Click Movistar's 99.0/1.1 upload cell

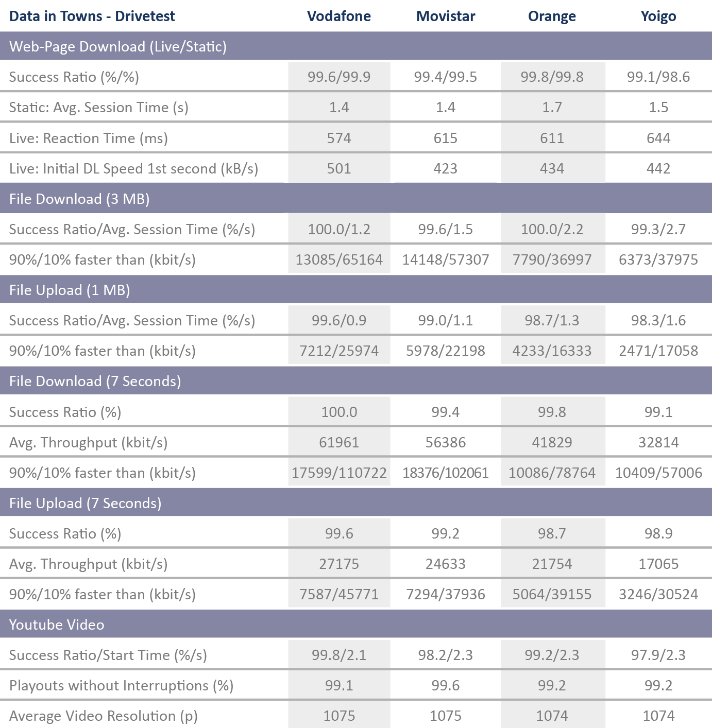pyautogui.click(x=446, y=320)
